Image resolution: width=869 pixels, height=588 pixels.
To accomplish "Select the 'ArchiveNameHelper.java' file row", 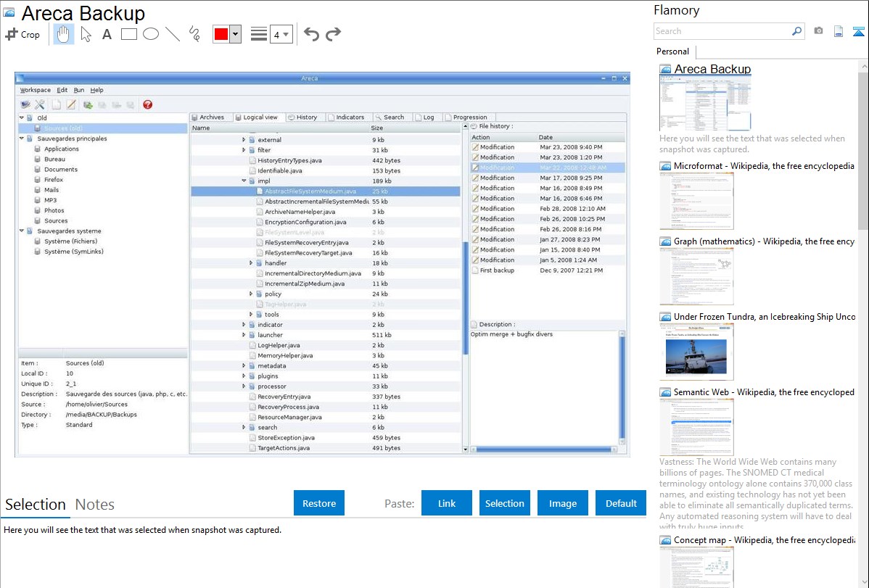I will (326, 212).
